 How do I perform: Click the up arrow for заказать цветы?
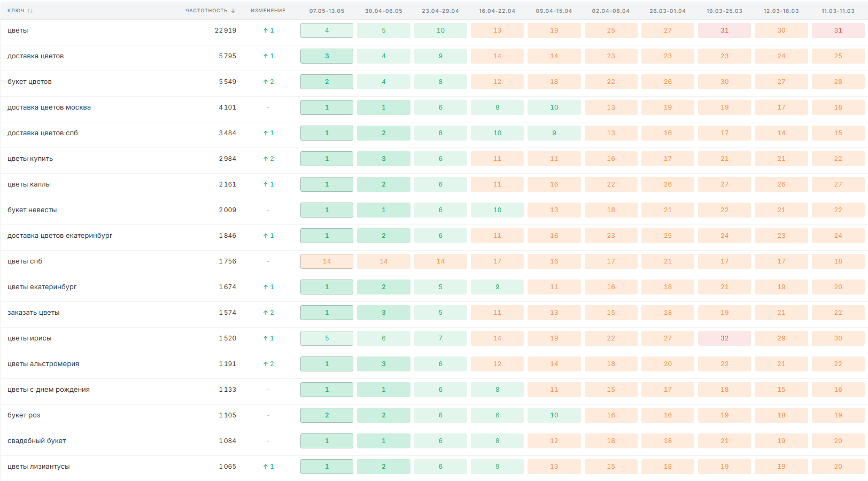pyautogui.click(x=266, y=313)
